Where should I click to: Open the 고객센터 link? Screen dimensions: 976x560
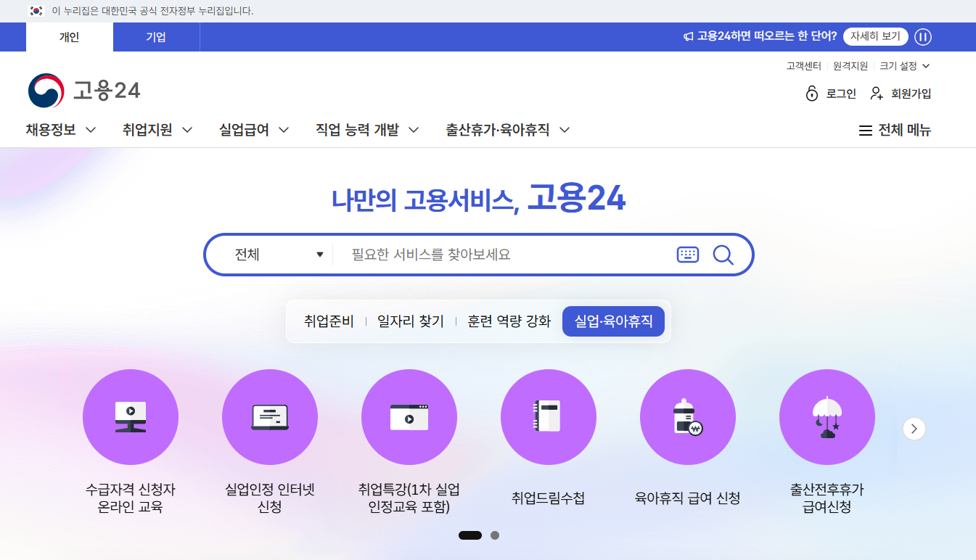pos(803,65)
